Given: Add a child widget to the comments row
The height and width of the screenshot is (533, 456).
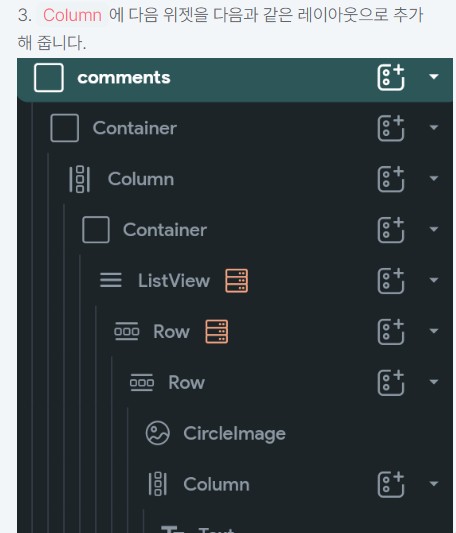Looking at the screenshot, I should tap(391, 78).
